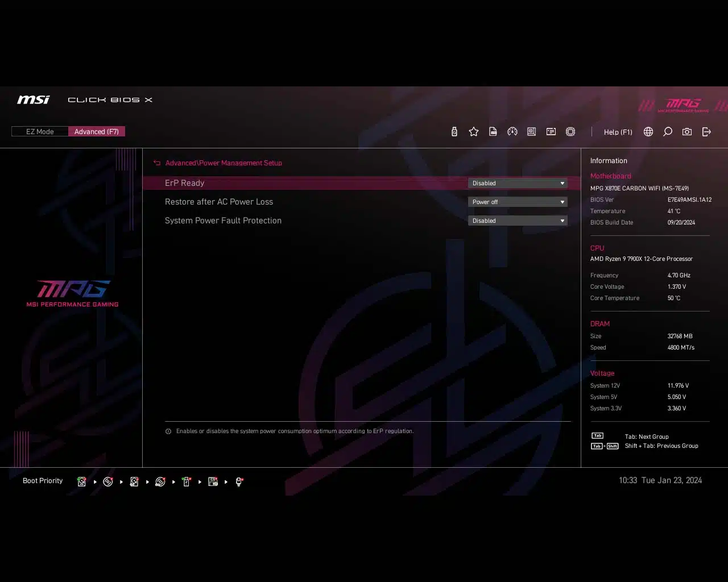Click the Advanced\Power Management Setup breadcrumb

224,163
